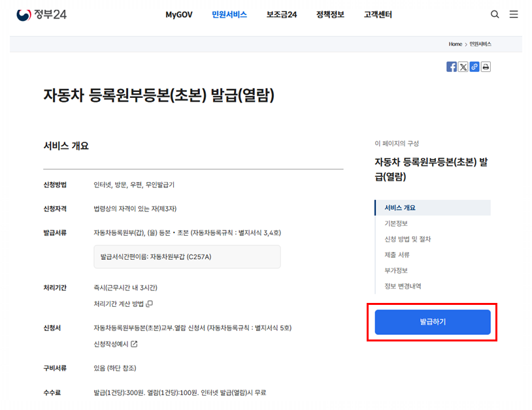532x410 pixels.
Task: Switch to the 보조금24 section
Action: (x=282, y=14)
